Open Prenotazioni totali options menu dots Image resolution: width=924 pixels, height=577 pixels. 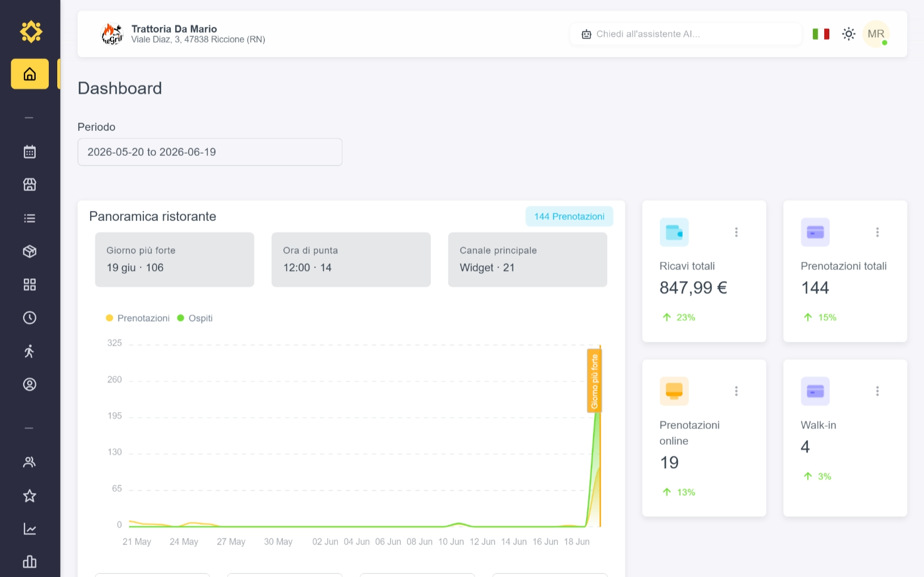(878, 232)
